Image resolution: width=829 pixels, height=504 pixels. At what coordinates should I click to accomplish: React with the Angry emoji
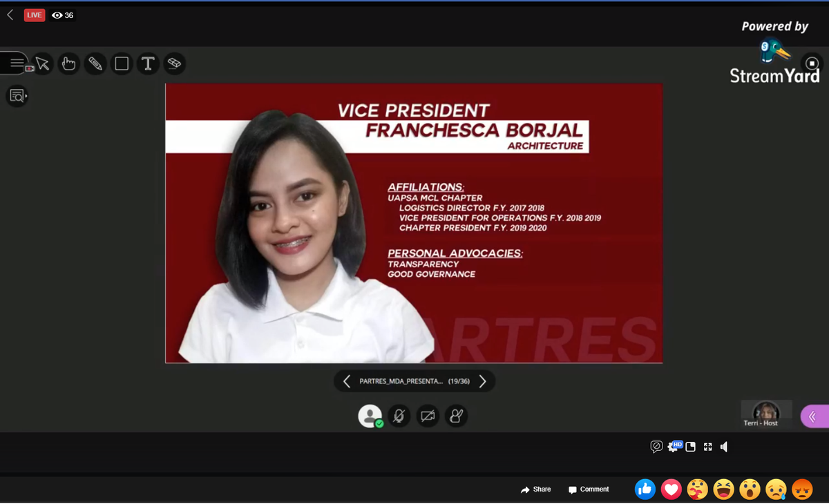pos(803,490)
